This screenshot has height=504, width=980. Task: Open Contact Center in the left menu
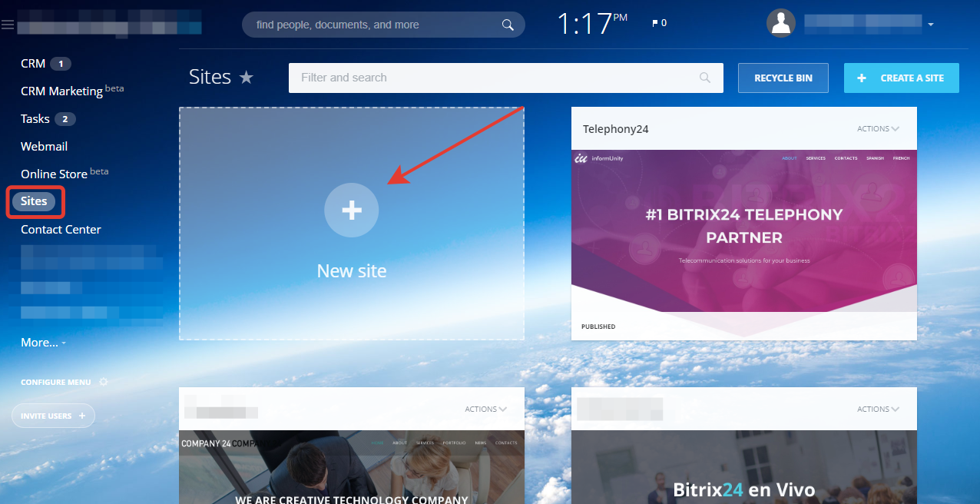tap(61, 229)
